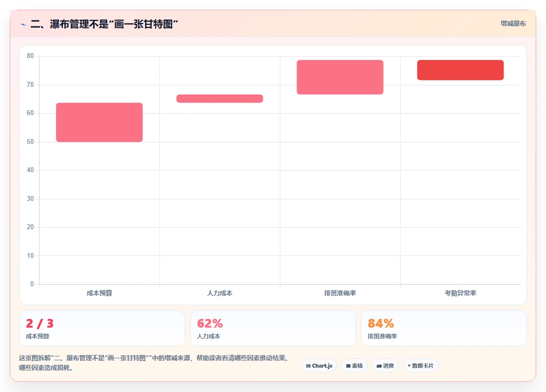Click the y-axis value 80

coord(30,56)
